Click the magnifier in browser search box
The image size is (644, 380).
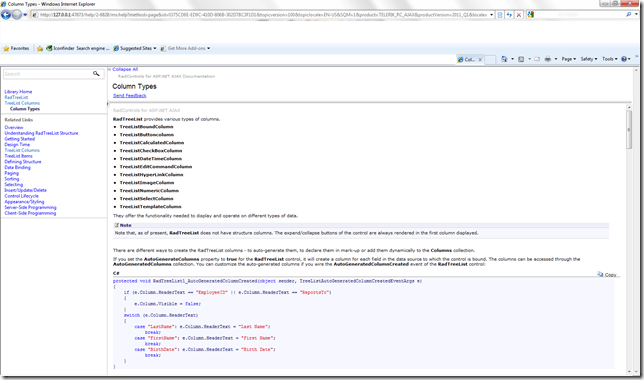628,14
